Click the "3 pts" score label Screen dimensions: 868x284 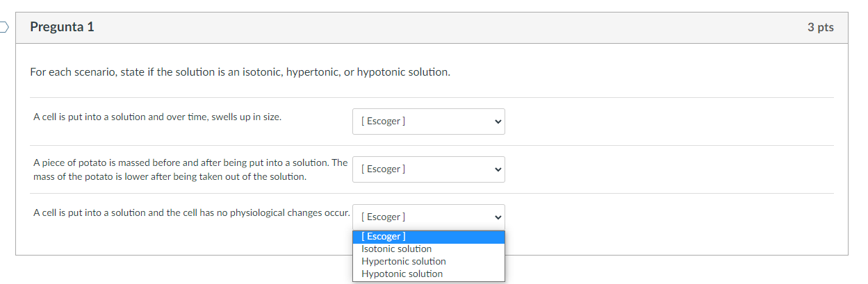point(820,28)
